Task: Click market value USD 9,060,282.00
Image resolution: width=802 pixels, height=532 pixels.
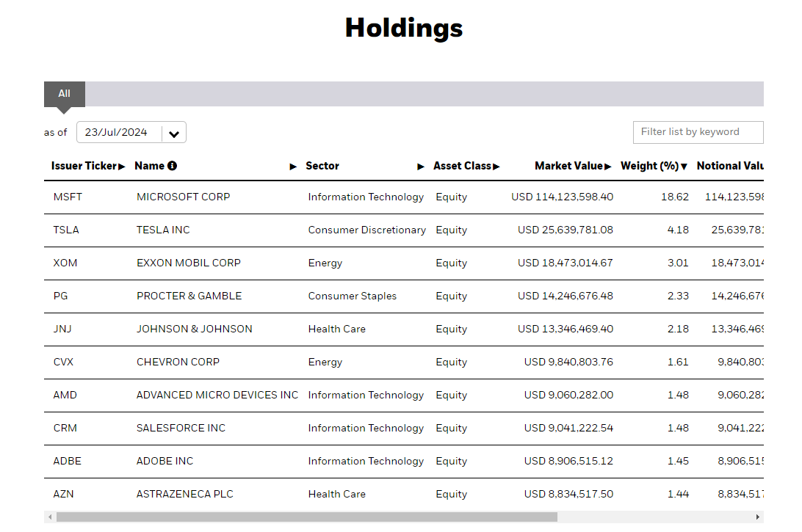Action: 568,395
